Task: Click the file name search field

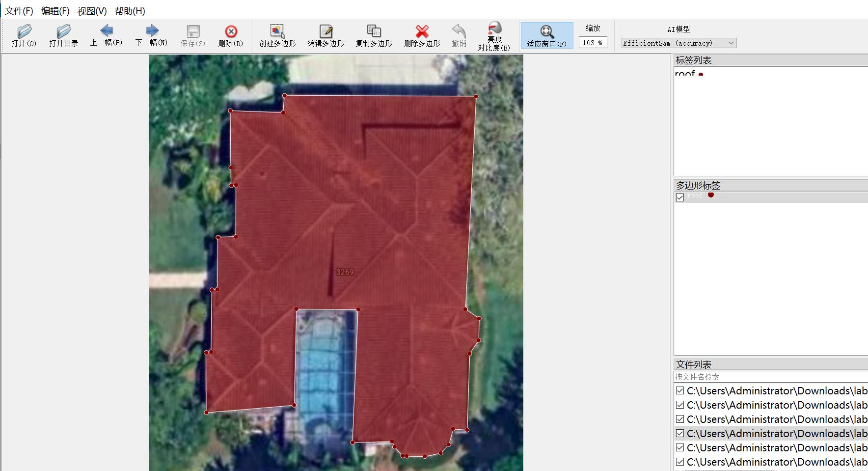Action: pos(770,377)
